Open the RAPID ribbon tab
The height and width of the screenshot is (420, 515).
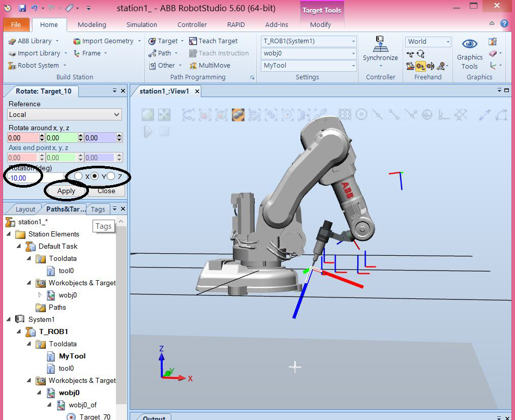point(235,24)
